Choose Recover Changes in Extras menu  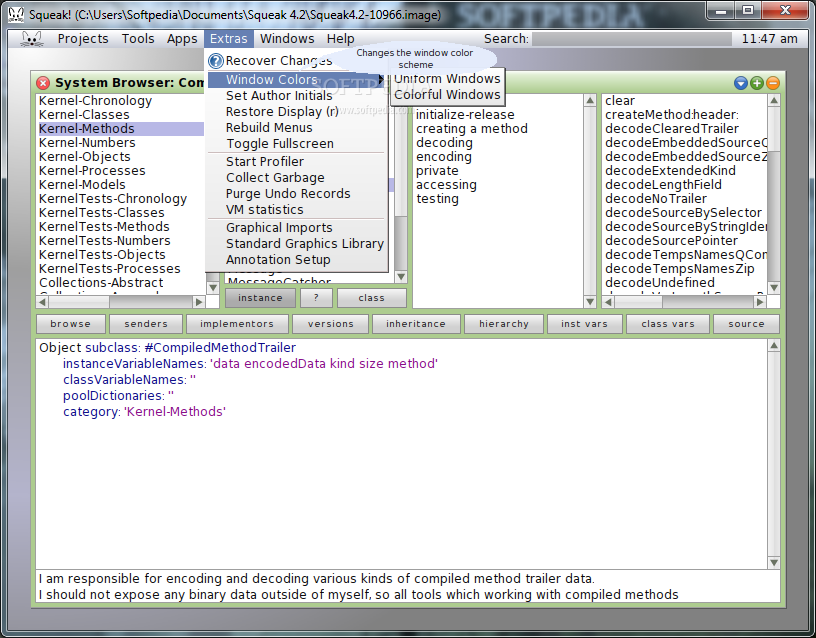point(297,61)
